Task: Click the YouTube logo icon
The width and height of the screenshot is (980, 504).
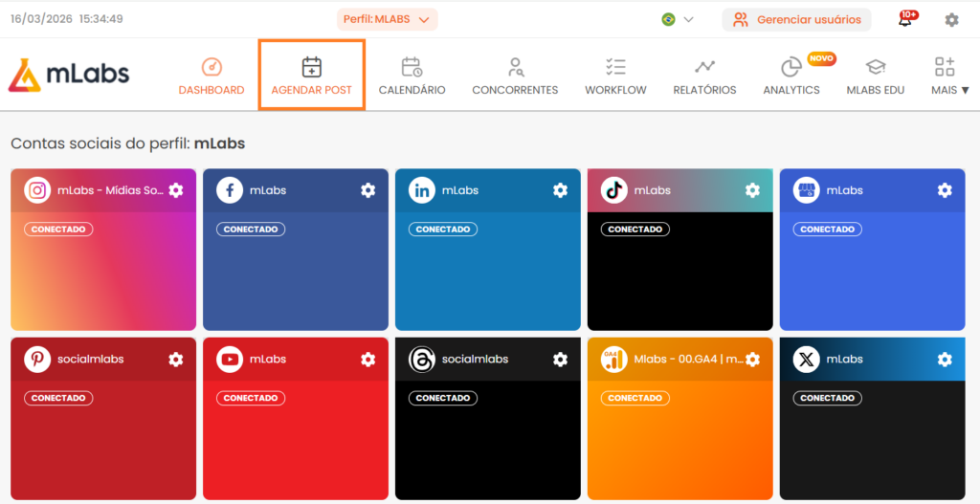Action: (x=230, y=359)
